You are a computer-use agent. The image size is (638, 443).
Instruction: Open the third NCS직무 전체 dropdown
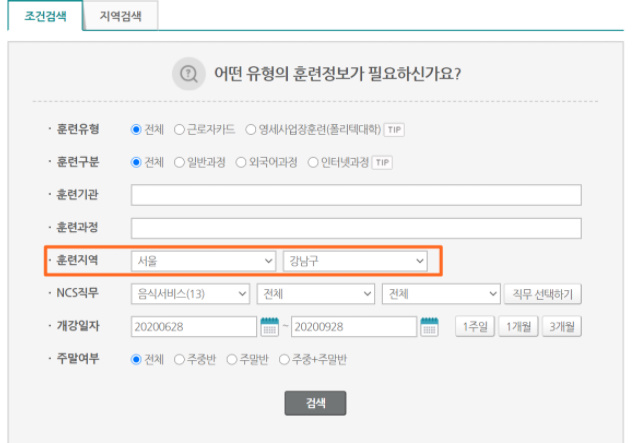[x=441, y=294]
